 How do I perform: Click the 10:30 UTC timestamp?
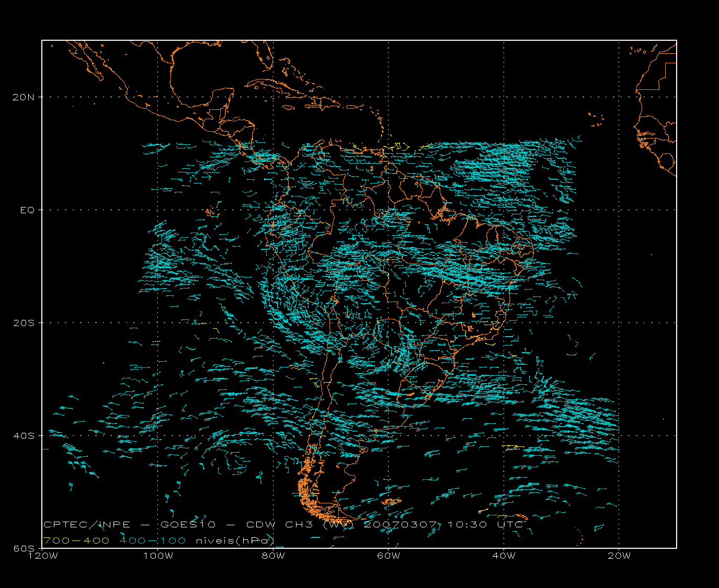point(485,524)
